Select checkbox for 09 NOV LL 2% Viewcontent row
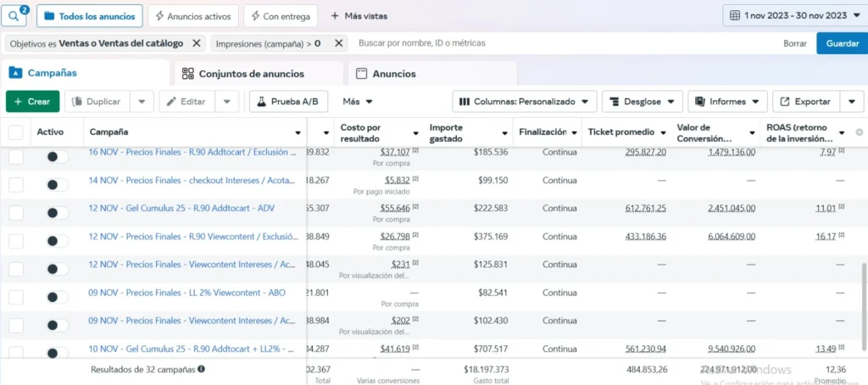 click(x=16, y=297)
